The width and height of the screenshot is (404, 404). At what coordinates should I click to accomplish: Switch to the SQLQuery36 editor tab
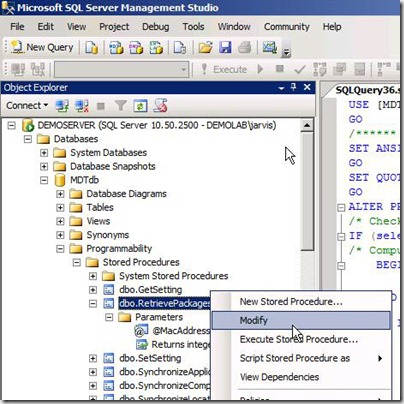point(367,90)
